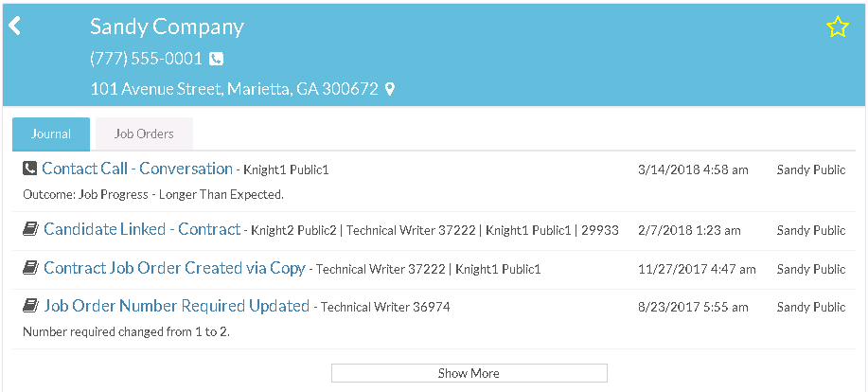Open Contact Call - Conversation entry

point(137,169)
